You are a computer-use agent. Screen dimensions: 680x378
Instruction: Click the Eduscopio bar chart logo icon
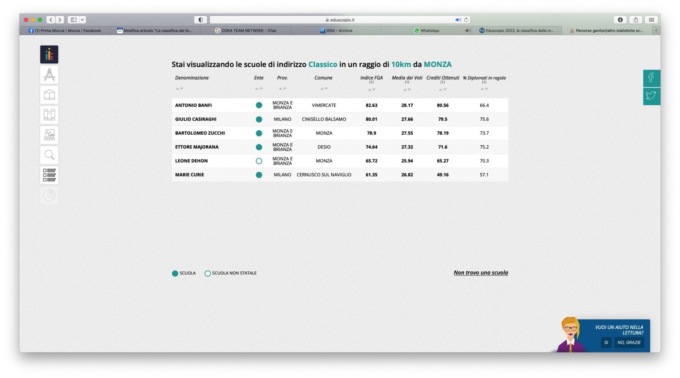[x=49, y=54]
